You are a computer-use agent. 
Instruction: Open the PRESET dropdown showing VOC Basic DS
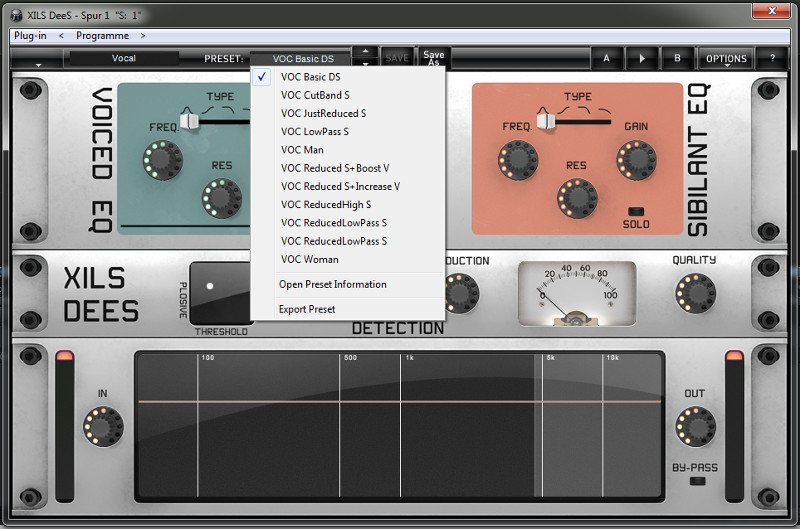click(x=302, y=59)
